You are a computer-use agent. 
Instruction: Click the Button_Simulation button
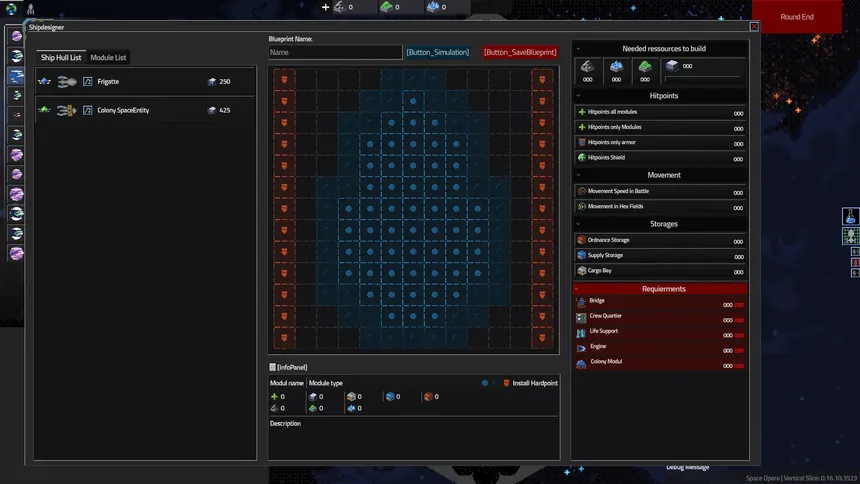[x=438, y=52]
